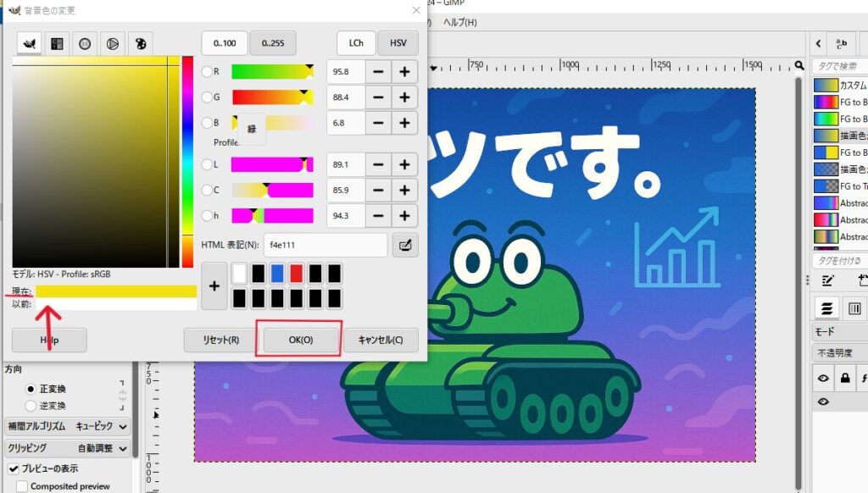The image size is (868, 493).
Task: Click the 0..100 range button
Action: 225,43
